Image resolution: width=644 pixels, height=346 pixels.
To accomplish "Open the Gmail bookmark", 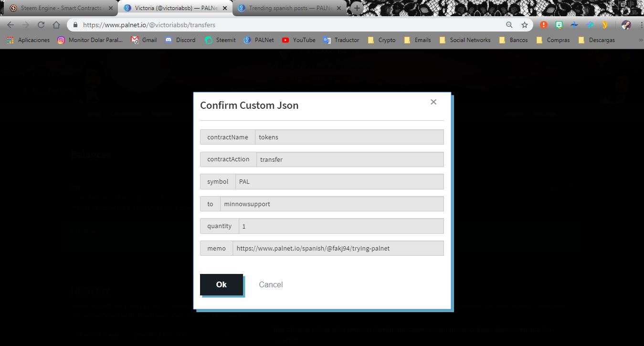I will tap(144, 40).
